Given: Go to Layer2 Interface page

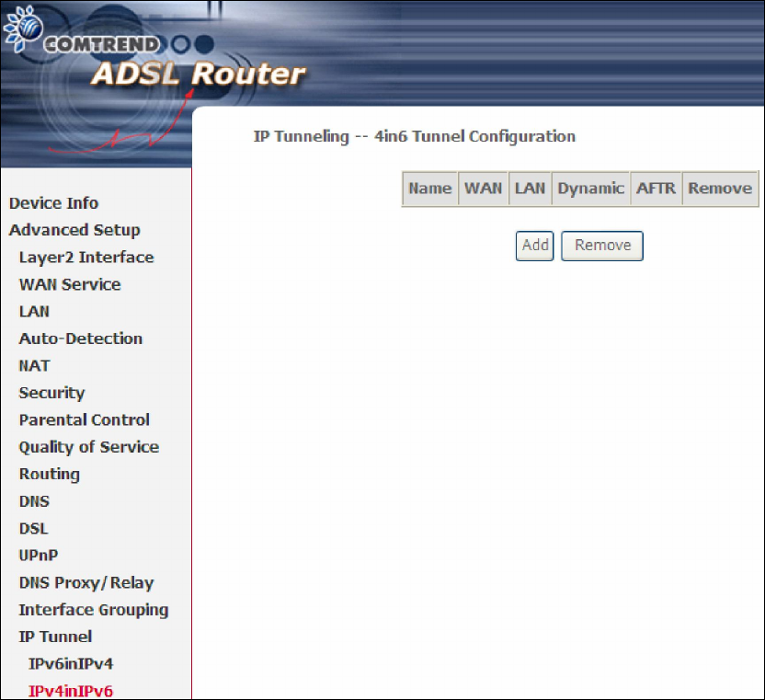Looking at the screenshot, I should [86, 258].
